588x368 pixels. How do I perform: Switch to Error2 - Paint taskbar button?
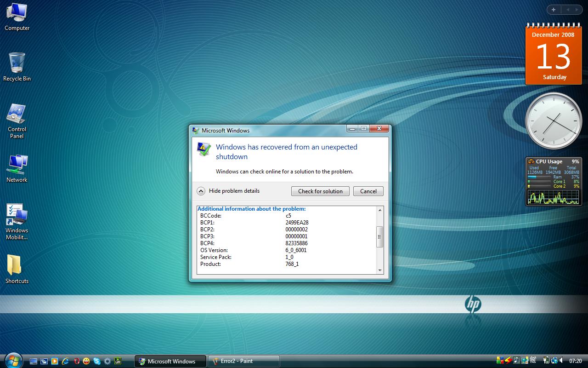click(243, 361)
